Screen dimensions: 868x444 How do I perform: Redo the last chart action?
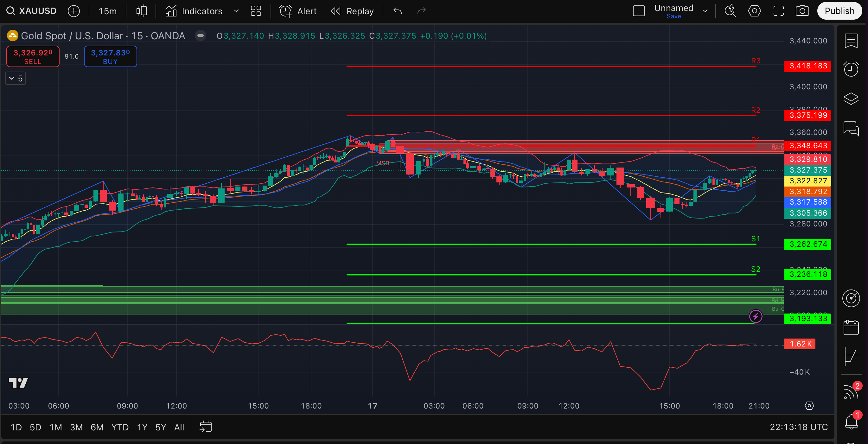coord(422,11)
